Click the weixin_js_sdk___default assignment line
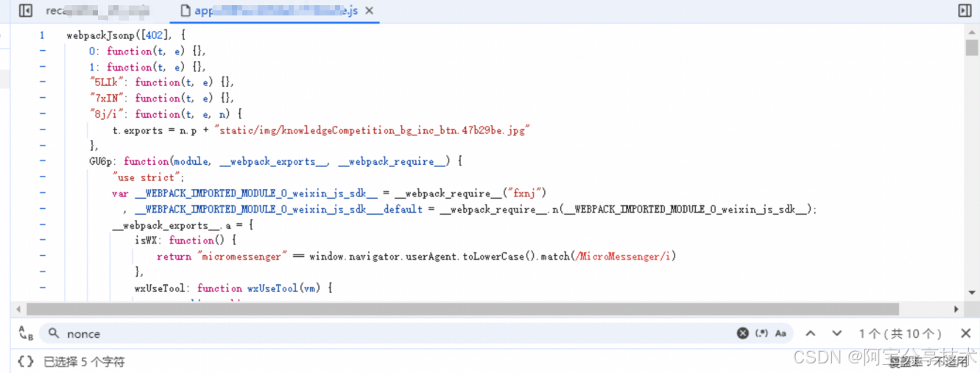The image size is (980, 373). (470, 209)
